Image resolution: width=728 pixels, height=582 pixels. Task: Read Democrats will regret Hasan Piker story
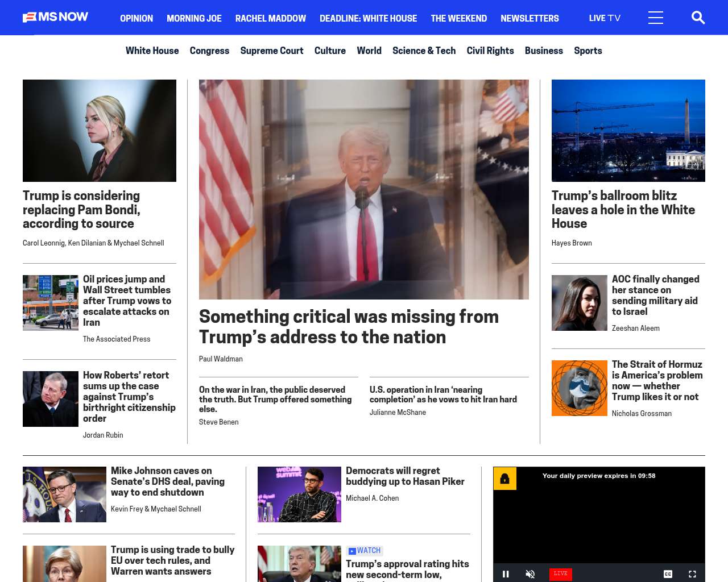pyautogui.click(x=405, y=476)
